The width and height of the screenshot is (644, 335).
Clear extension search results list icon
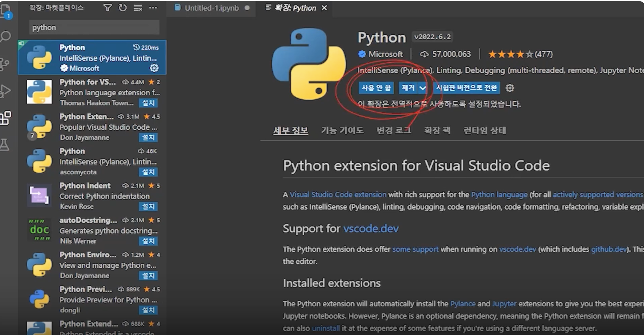pos(138,8)
